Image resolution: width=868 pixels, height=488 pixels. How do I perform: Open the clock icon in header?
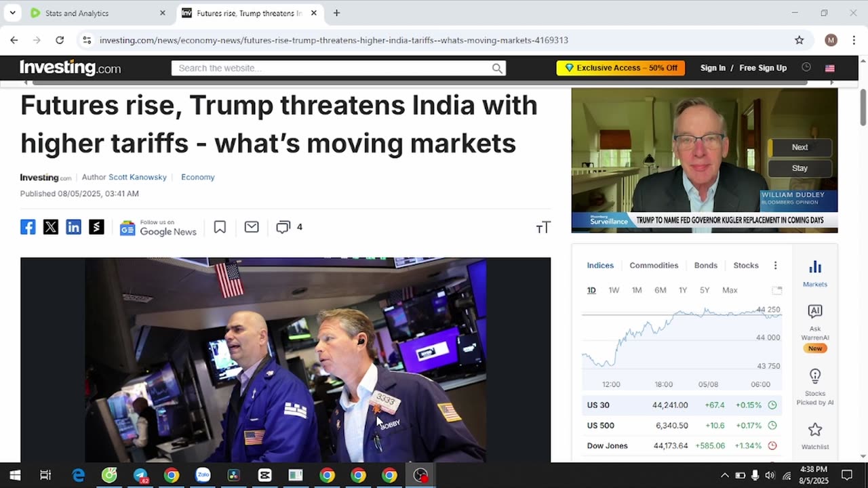(806, 67)
